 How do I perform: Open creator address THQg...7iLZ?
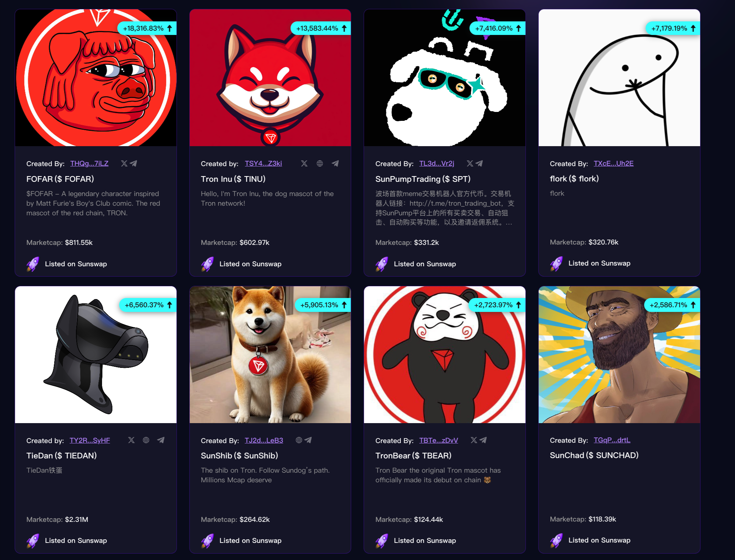tap(89, 163)
